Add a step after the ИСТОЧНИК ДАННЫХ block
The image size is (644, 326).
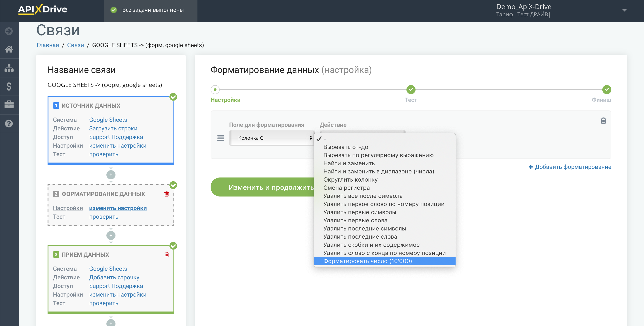click(x=111, y=175)
